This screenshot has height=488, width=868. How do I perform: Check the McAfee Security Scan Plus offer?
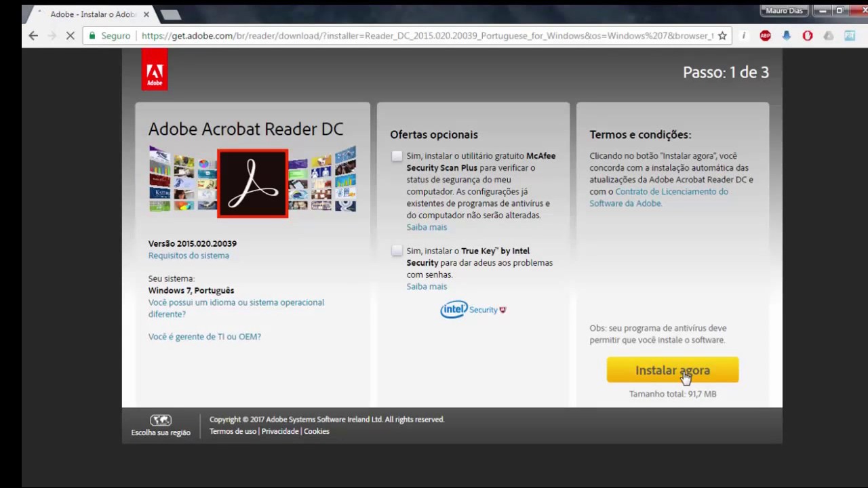pyautogui.click(x=397, y=156)
